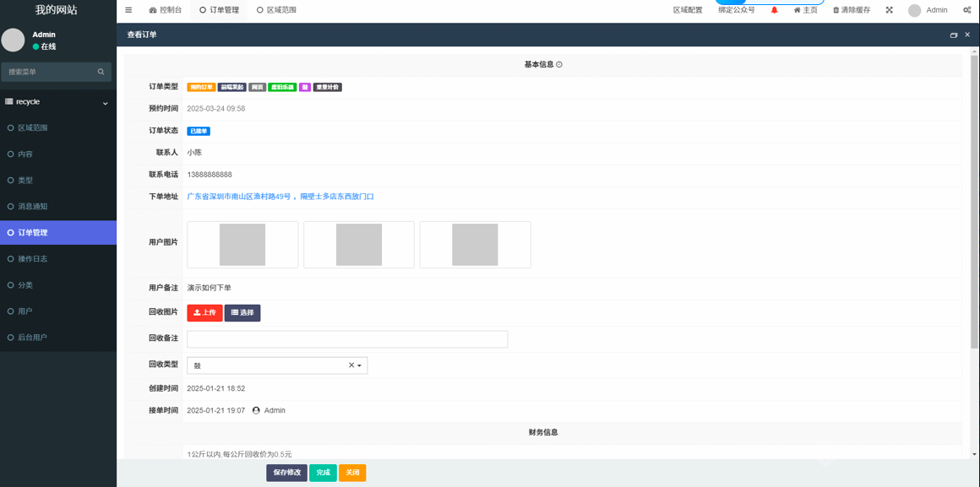
Task: Open 操作日志 in the sidebar
Action: click(58, 259)
